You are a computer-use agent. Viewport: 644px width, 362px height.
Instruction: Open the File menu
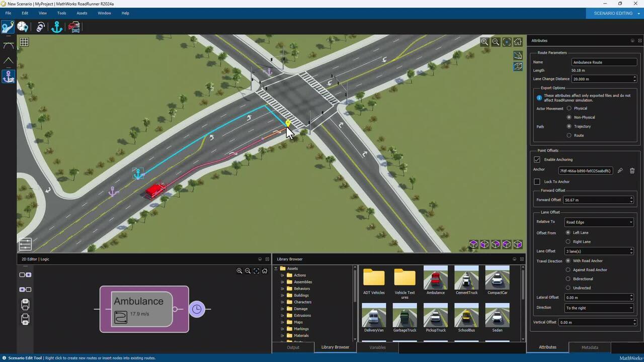pos(8,13)
